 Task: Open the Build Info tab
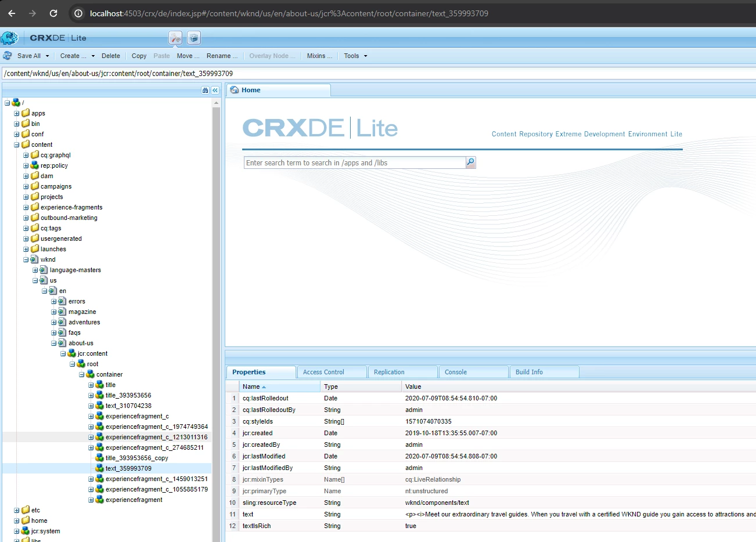[x=544, y=372]
